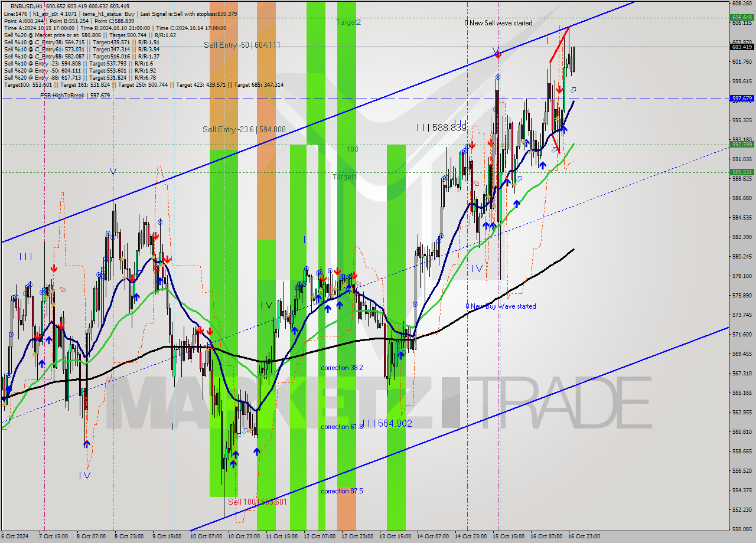Select the 'correction 38.2' label
This screenshot has height=543, width=756.
342,368
